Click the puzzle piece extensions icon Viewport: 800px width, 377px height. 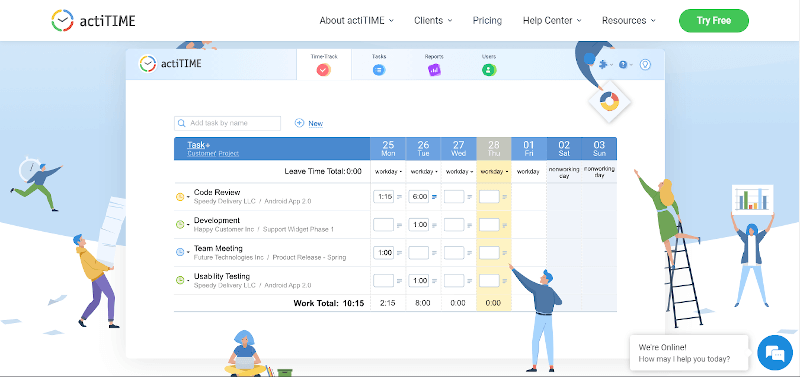click(x=603, y=65)
